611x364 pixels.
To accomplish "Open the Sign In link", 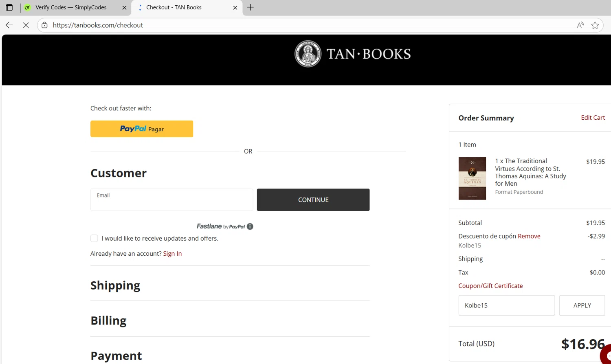I will tap(172, 254).
